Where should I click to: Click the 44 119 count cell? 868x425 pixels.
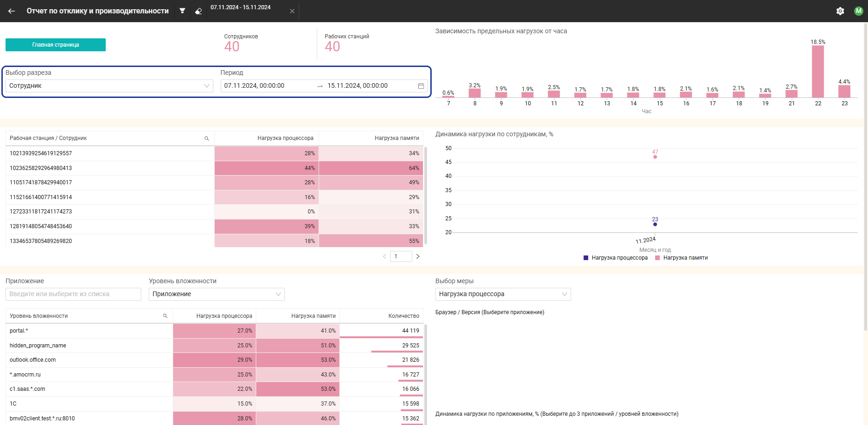(381, 331)
